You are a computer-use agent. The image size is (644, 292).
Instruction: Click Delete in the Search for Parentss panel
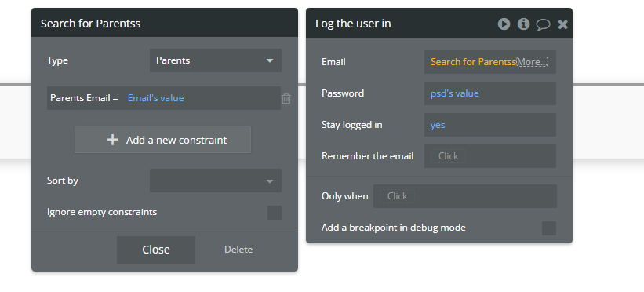[238, 250]
